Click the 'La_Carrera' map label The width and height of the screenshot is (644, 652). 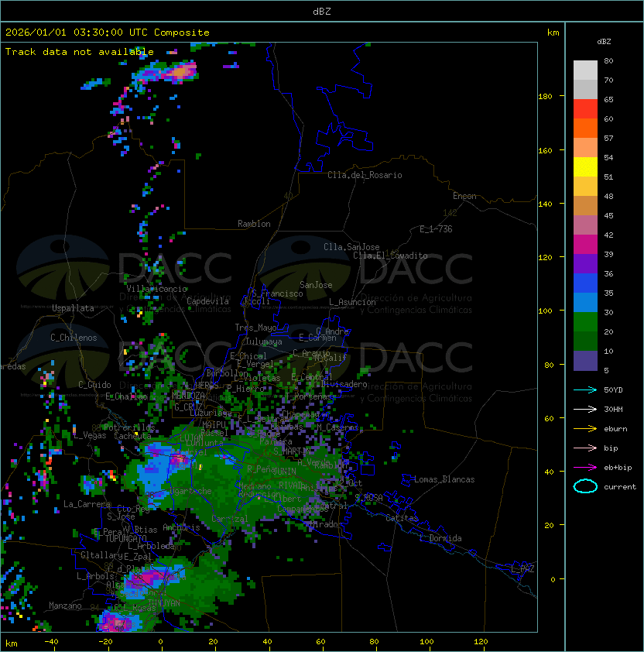(87, 504)
